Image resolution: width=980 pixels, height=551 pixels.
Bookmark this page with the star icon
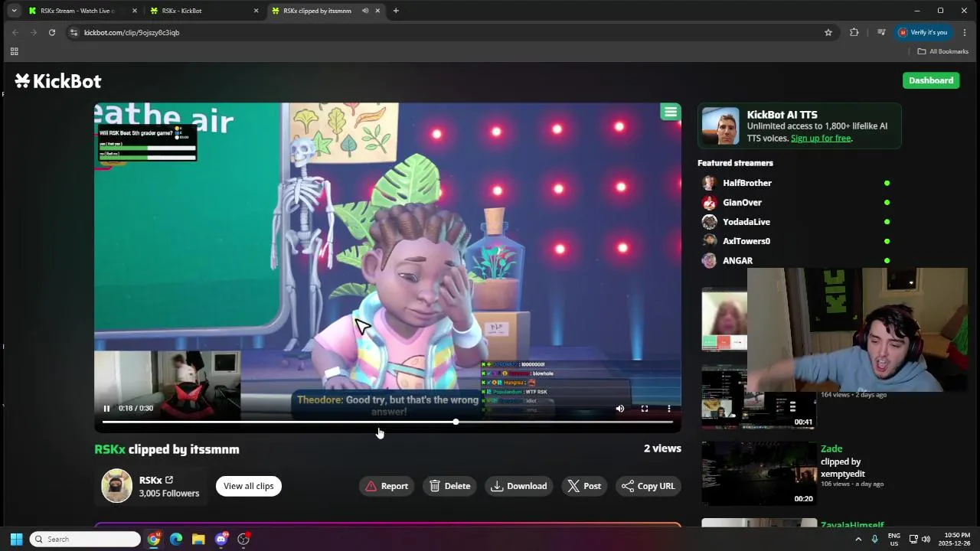(x=828, y=32)
